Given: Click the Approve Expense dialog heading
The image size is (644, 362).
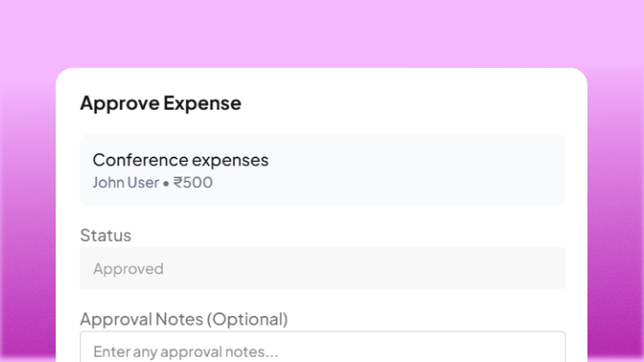Looking at the screenshot, I should (x=160, y=104).
